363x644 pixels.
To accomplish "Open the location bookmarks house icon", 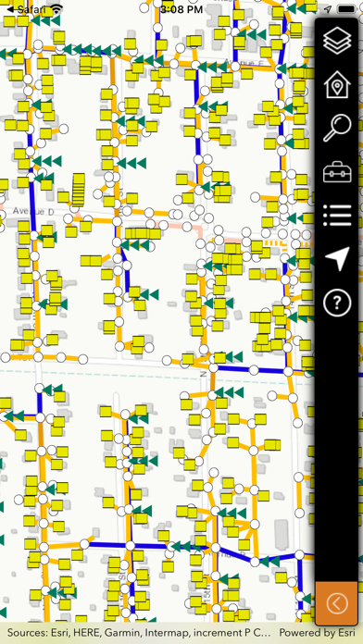I will coord(337,84).
